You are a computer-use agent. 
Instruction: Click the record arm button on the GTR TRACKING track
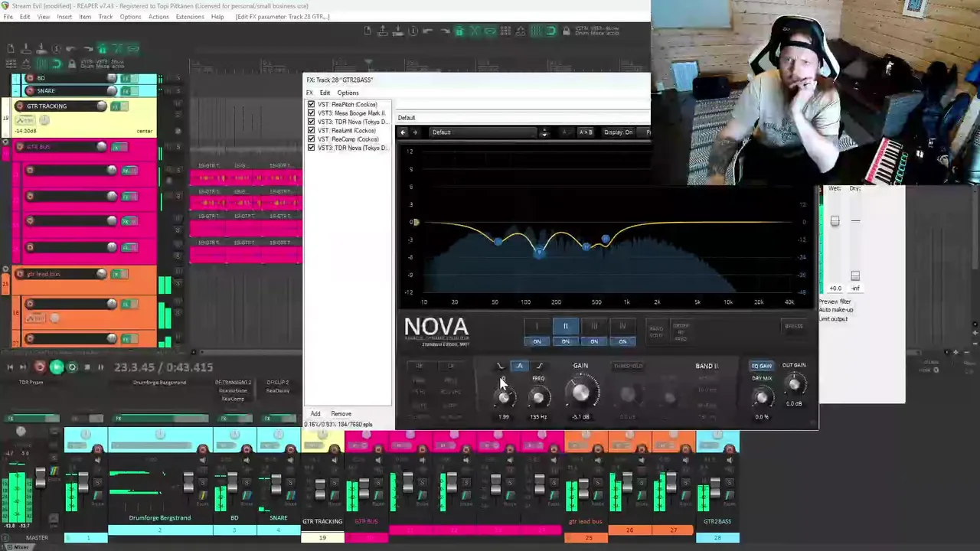18,106
